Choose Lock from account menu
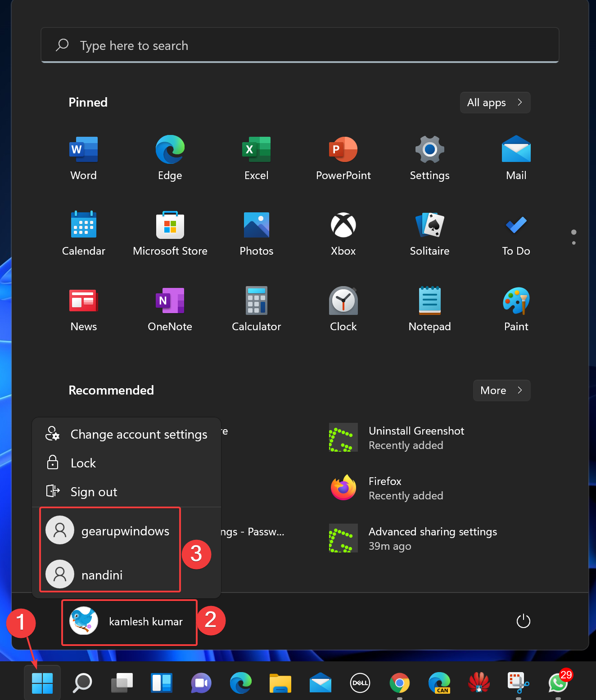The height and width of the screenshot is (700, 596). tap(126, 463)
